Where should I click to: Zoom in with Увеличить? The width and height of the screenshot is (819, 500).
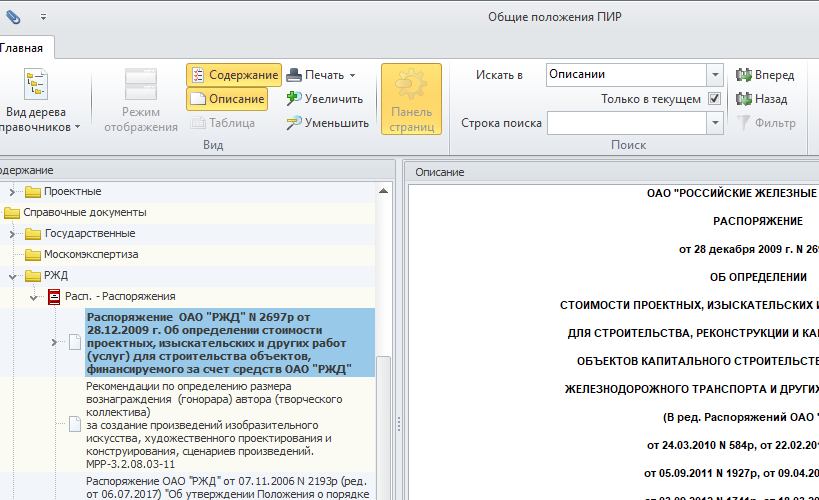coord(324,99)
